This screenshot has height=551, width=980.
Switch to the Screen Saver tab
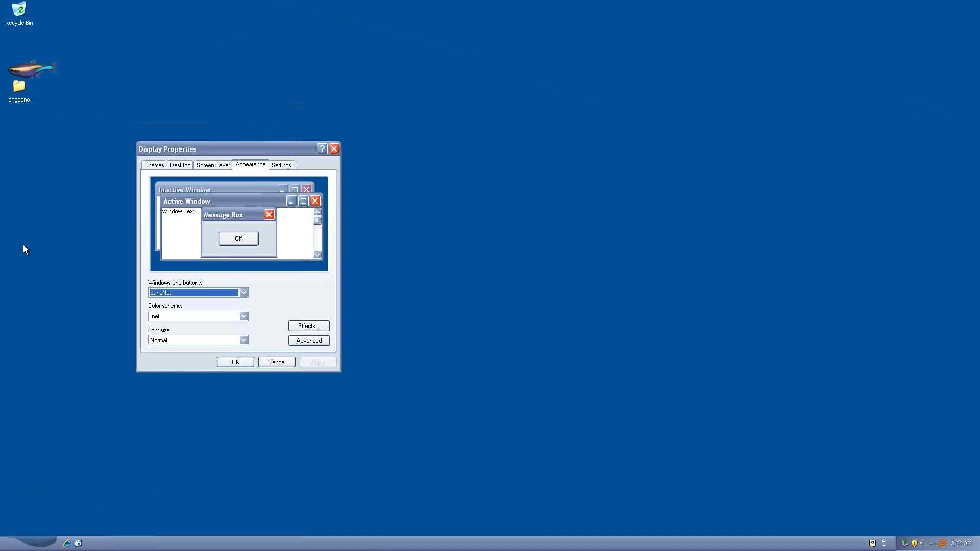[213, 165]
